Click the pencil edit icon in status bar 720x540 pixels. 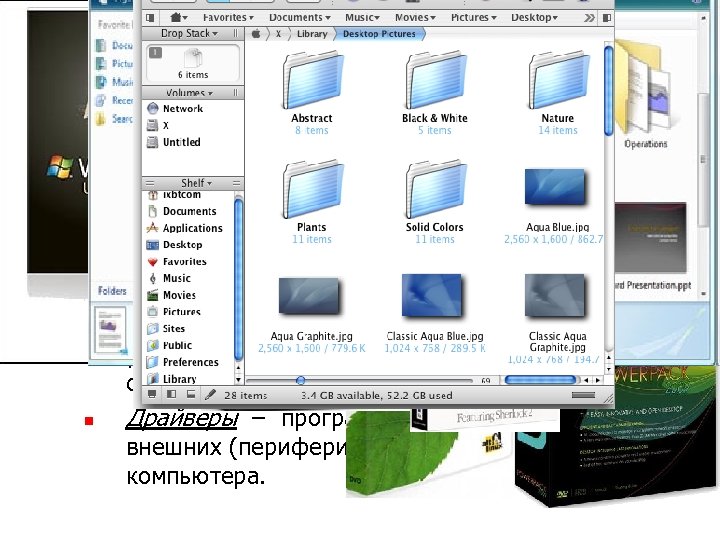(210, 394)
